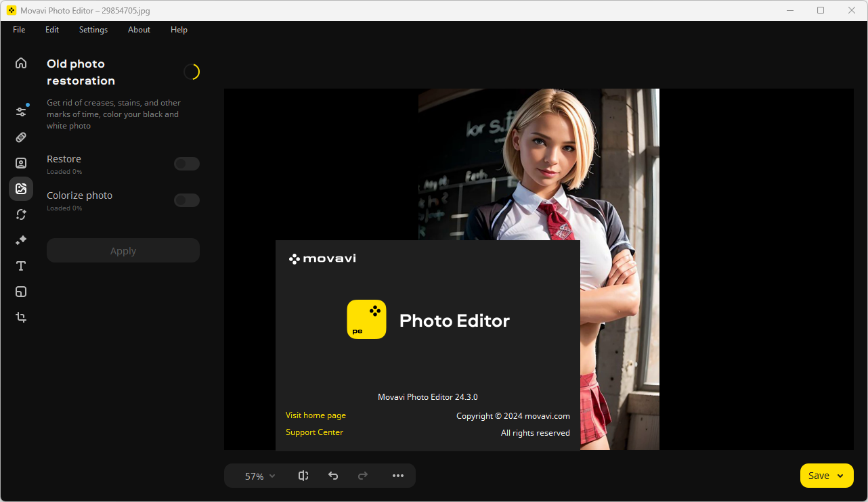
Task: Open the Support Center link
Action: click(x=314, y=432)
